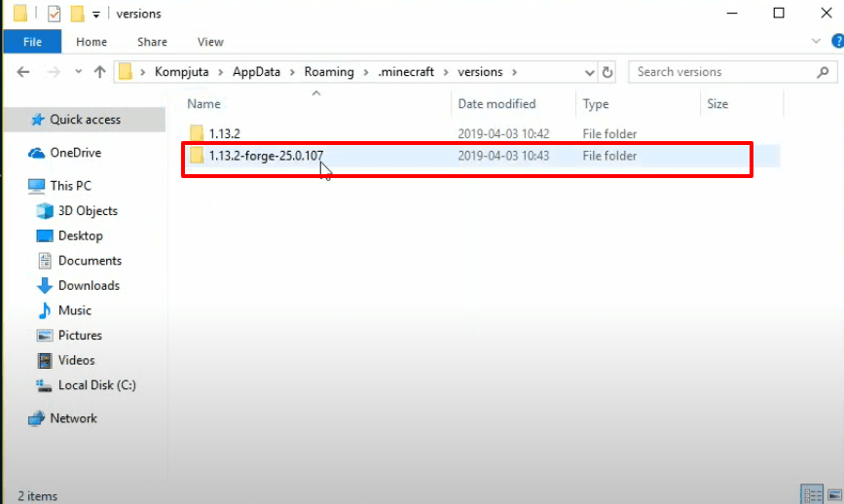Click date 2019-04-03 10:42 cell

pos(504,133)
